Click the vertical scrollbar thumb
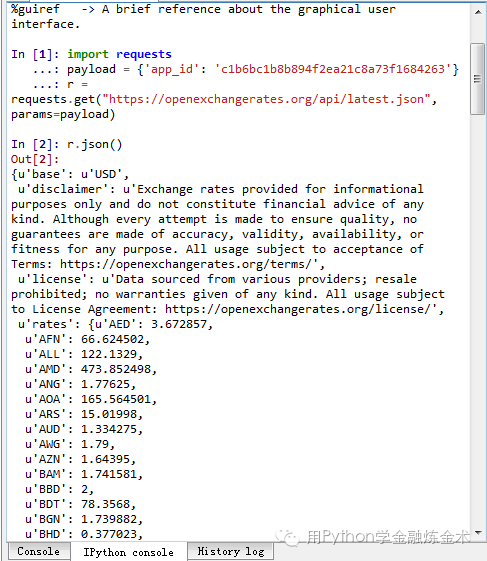 [477, 79]
